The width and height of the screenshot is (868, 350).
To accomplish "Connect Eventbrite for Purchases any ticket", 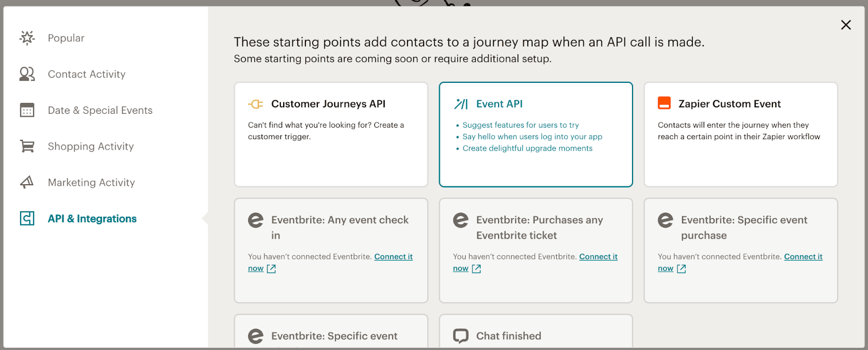I will pyautogui.click(x=598, y=257).
